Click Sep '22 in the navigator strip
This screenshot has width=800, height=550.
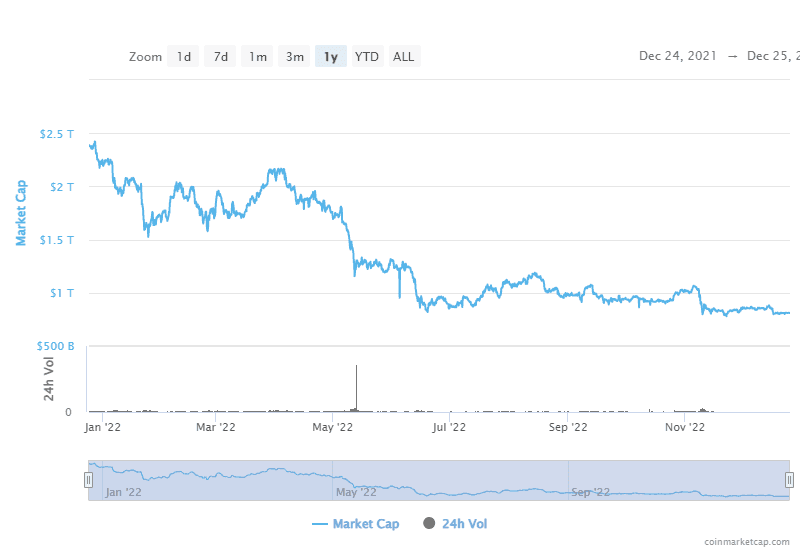(589, 492)
